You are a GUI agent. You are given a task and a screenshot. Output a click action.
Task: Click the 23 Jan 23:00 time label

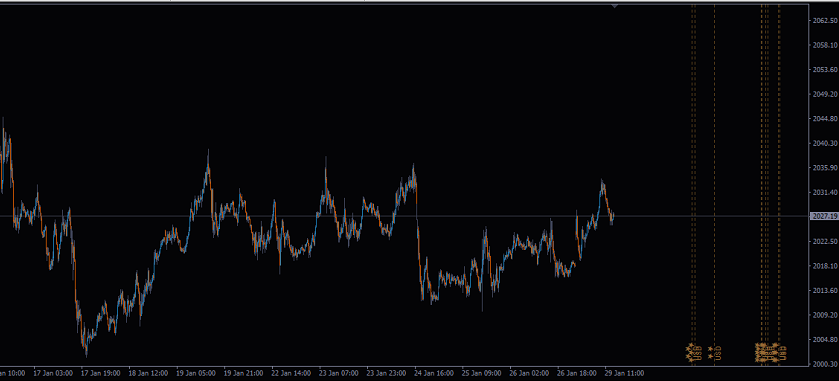tap(386, 372)
